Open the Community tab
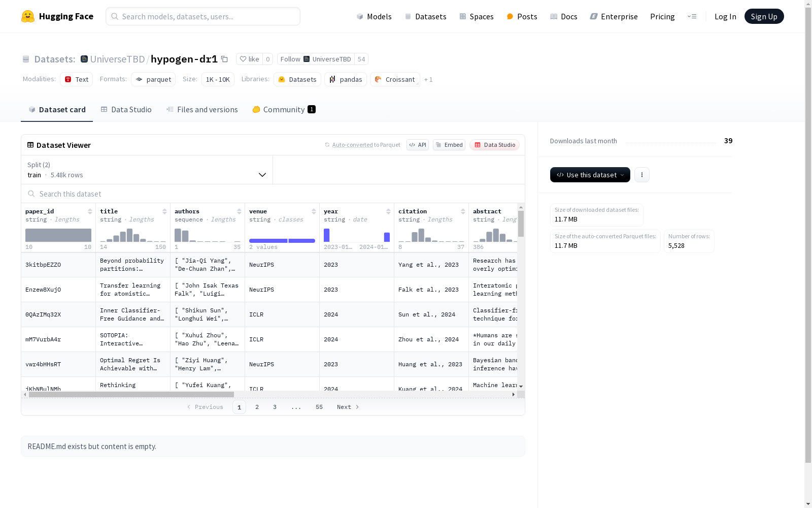The width and height of the screenshot is (812, 508). 284,109
